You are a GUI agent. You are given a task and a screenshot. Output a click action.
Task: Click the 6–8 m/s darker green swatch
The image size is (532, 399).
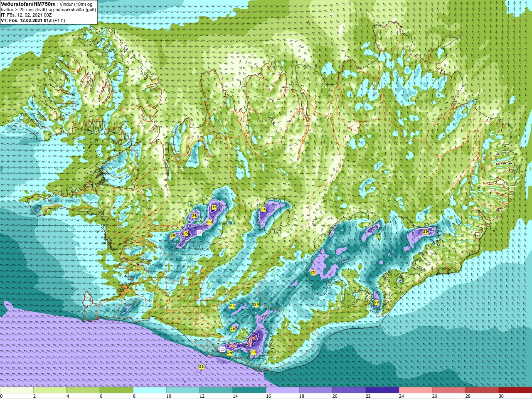point(116,390)
